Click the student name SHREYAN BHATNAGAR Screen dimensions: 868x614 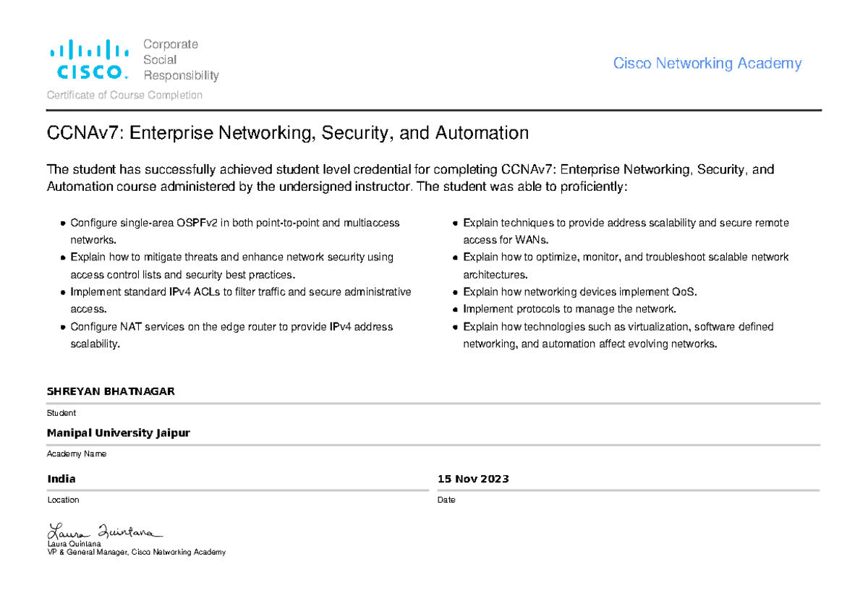(x=111, y=391)
